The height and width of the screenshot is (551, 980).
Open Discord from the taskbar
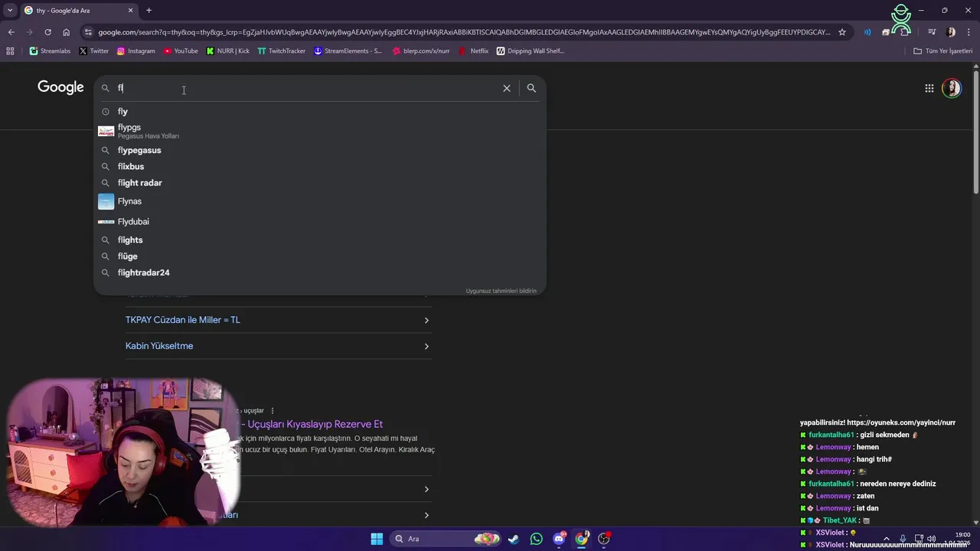coord(559,539)
